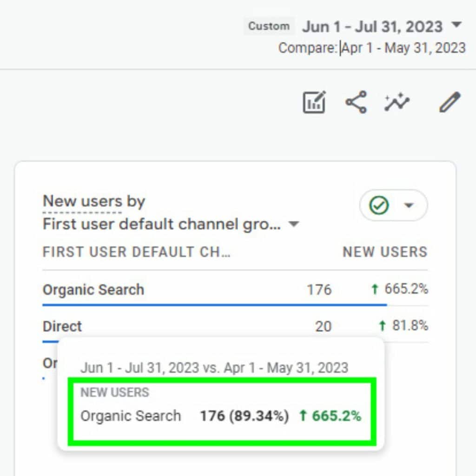Click the green checkmark data quality icon

coord(379,205)
